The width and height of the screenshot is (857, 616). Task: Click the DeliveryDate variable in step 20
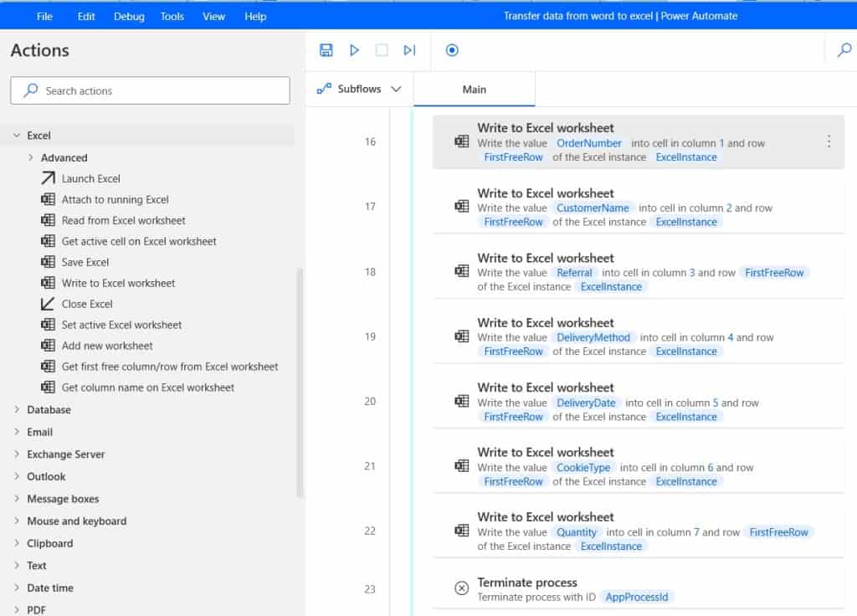tap(586, 403)
